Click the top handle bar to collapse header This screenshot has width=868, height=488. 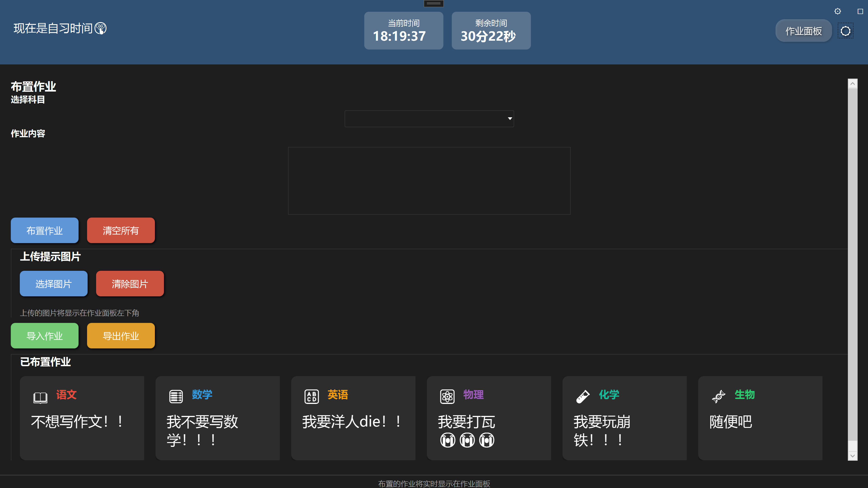433,4
